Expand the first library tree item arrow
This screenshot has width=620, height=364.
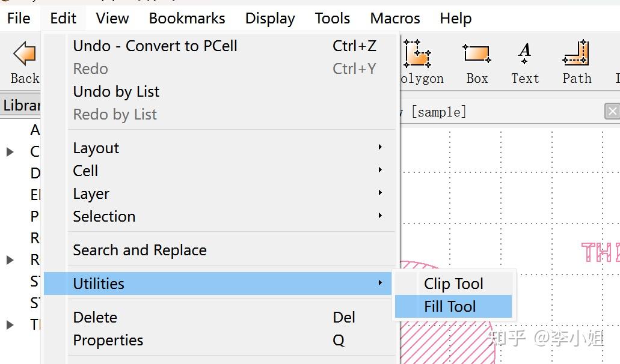coord(10,152)
